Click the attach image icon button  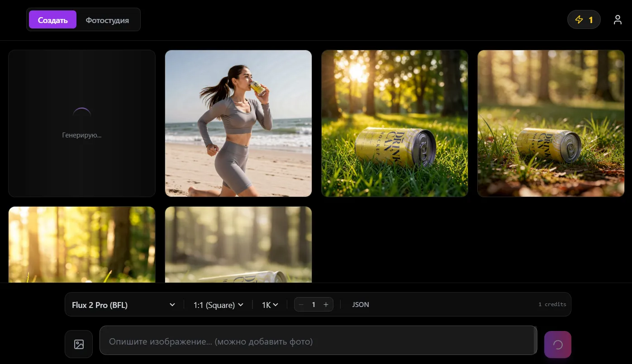point(79,345)
